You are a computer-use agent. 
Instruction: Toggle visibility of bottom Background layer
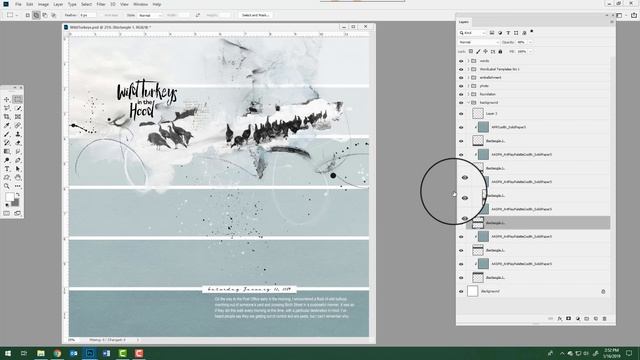461,291
